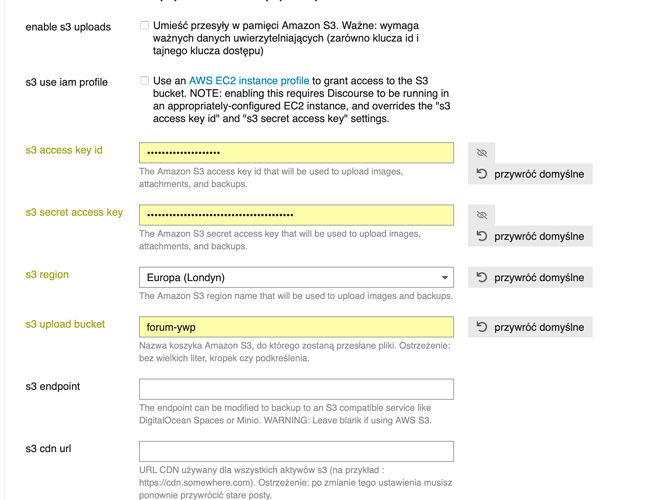The height and width of the screenshot is (500, 655).
Task: Restore default s3 region setting
Action: tap(530, 277)
